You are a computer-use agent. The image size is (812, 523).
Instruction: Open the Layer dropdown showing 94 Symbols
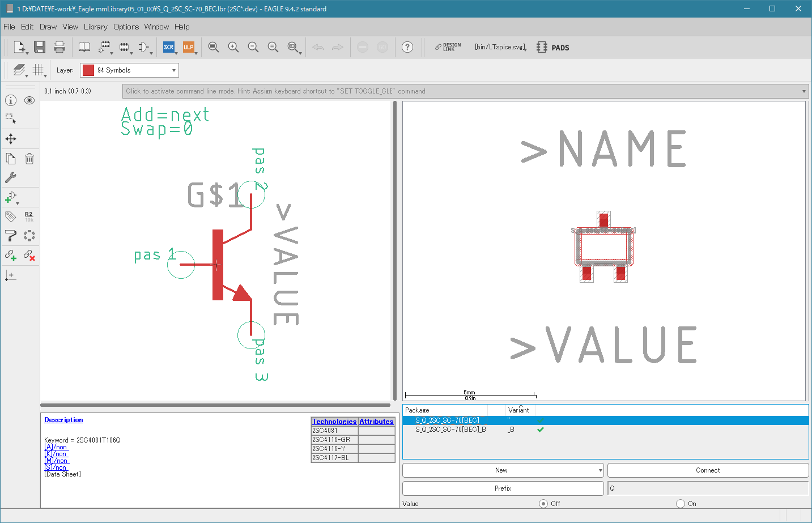pyautogui.click(x=129, y=70)
